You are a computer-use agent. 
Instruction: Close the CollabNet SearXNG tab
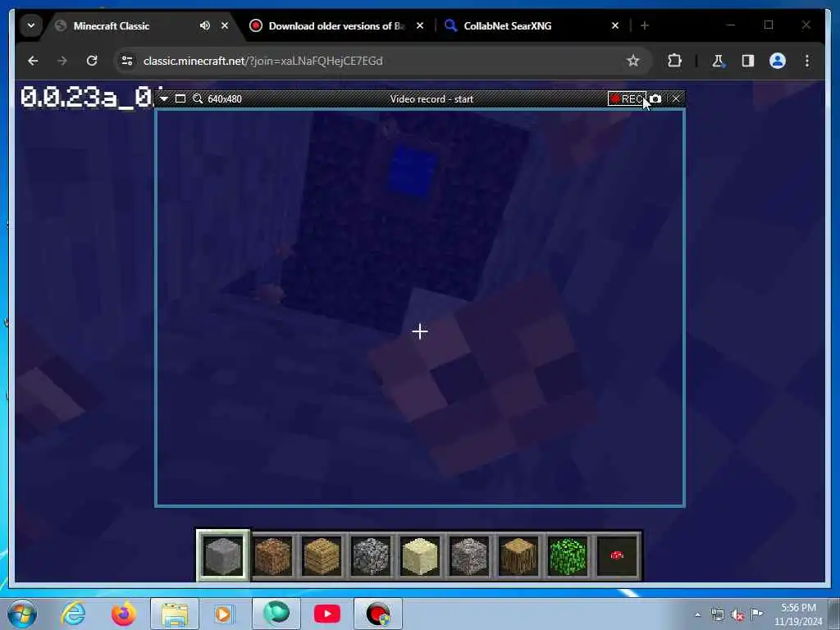615,25
